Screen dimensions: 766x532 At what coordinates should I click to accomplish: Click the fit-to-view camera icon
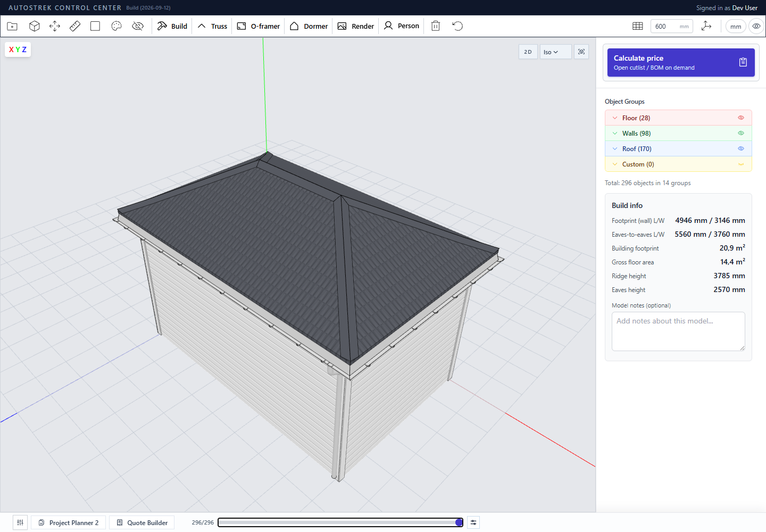pyautogui.click(x=581, y=52)
